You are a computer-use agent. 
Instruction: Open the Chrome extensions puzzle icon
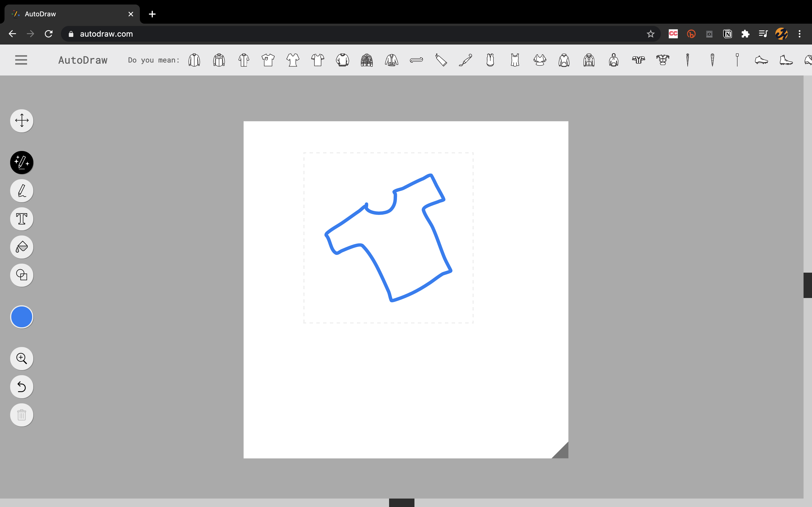click(x=745, y=34)
